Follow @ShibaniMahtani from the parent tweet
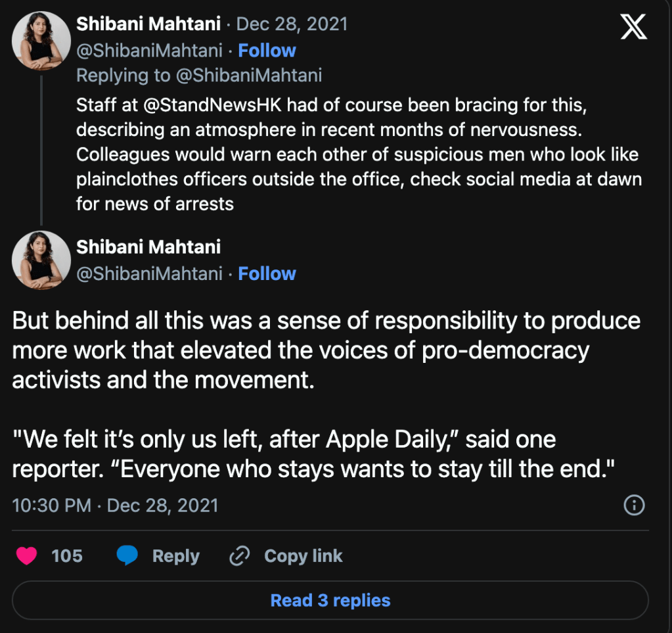Image resolution: width=672 pixels, height=633 pixels. click(267, 51)
